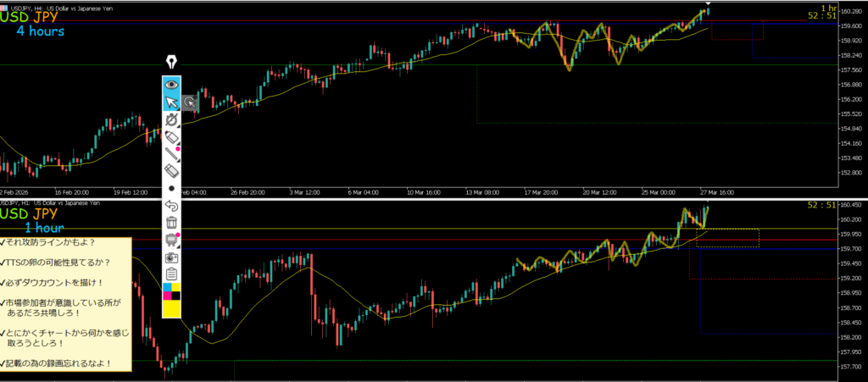Click the 160.450 price label on H1 axis
The image size is (868, 382).
click(x=853, y=204)
